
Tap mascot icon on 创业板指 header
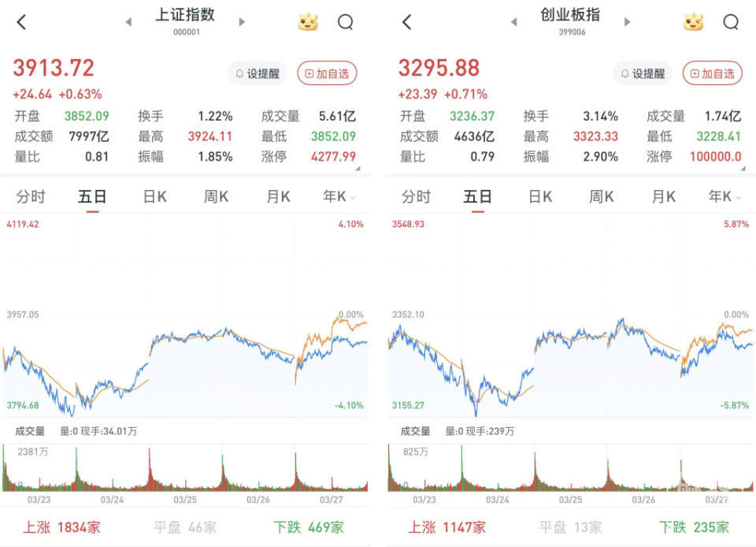[x=693, y=22]
